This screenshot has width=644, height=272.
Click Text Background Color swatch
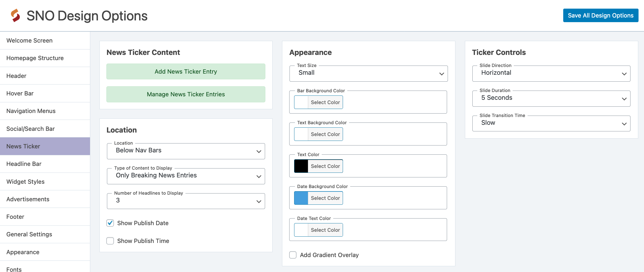click(x=301, y=134)
